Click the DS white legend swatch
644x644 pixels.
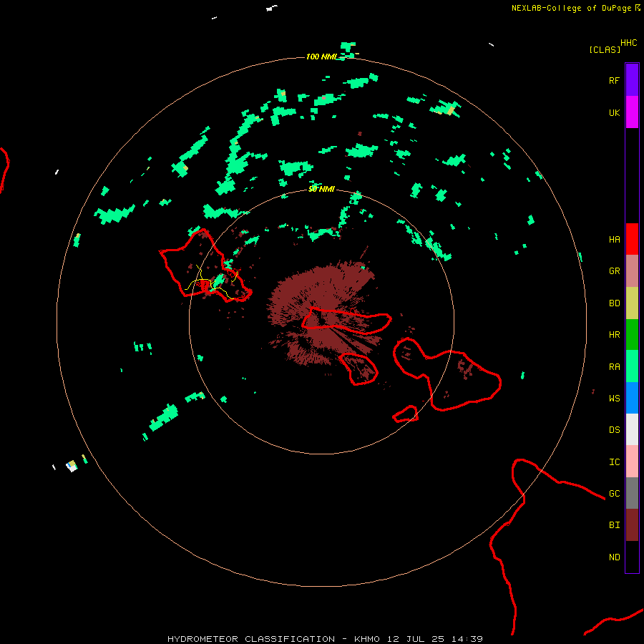click(x=632, y=429)
